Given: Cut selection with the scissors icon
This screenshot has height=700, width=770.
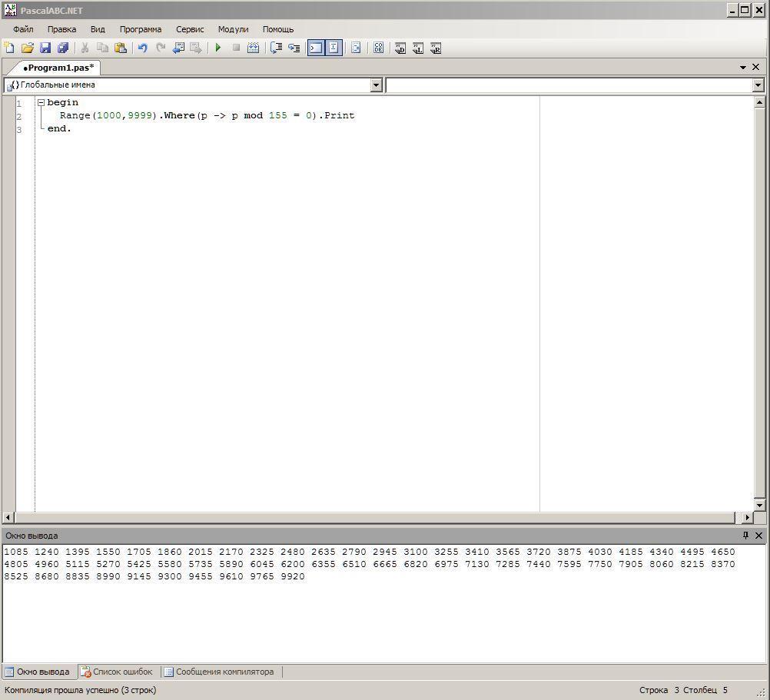Looking at the screenshot, I should click(x=85, y=48).
